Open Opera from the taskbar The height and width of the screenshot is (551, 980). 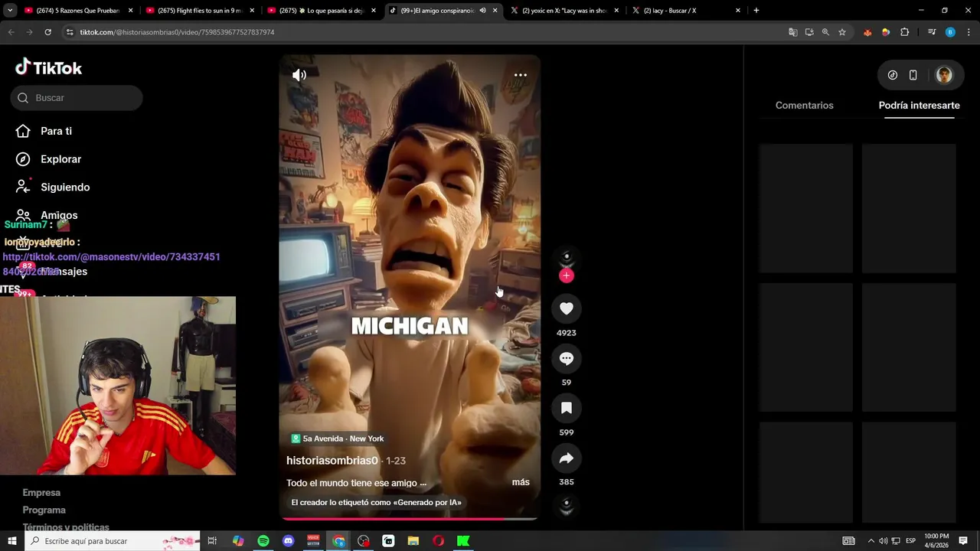pos(438,541)
